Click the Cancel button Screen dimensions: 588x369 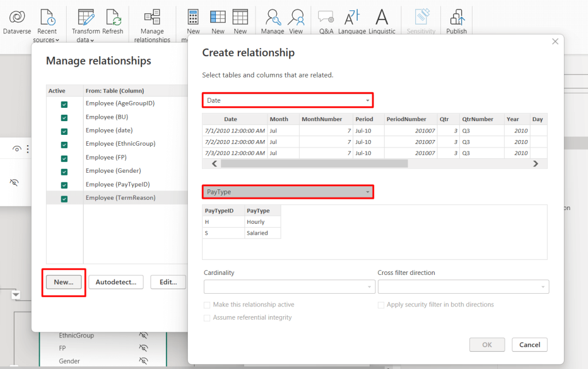(529, 345)
